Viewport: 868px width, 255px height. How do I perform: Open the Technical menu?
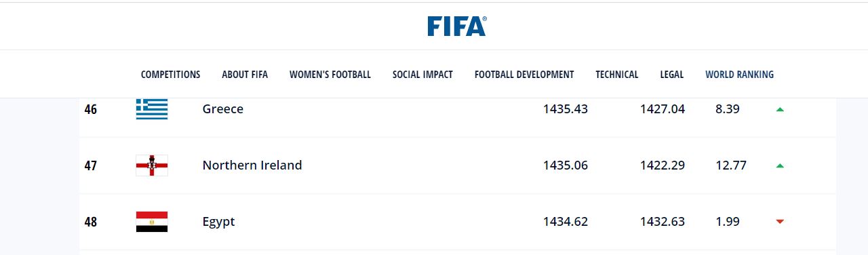617,75
